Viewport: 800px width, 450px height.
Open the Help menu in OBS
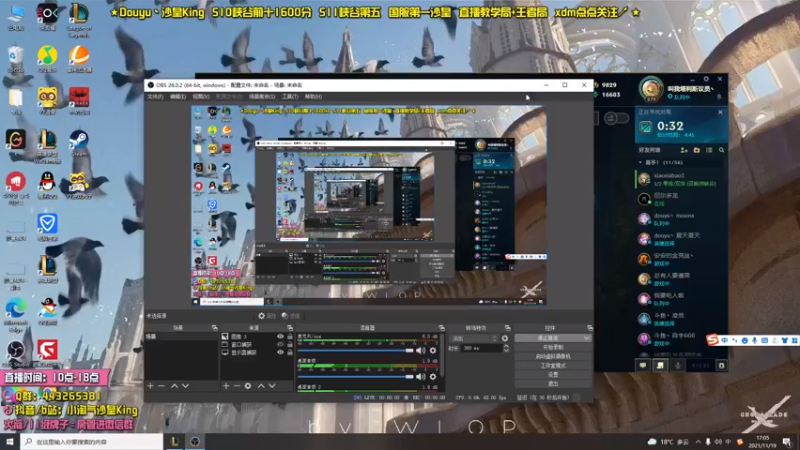pyautogui.click(x=313, y=96)
